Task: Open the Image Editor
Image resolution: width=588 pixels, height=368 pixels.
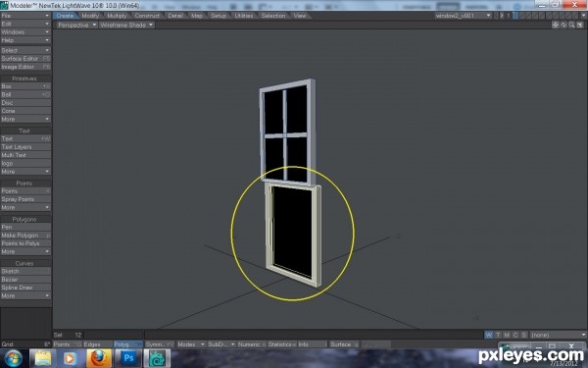Action: coord(25,67)
